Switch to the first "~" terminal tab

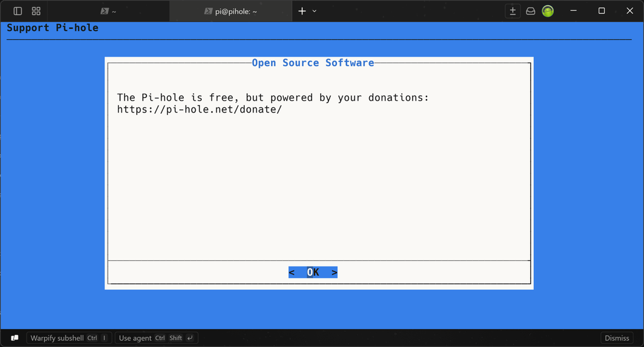tap(108, 11)
